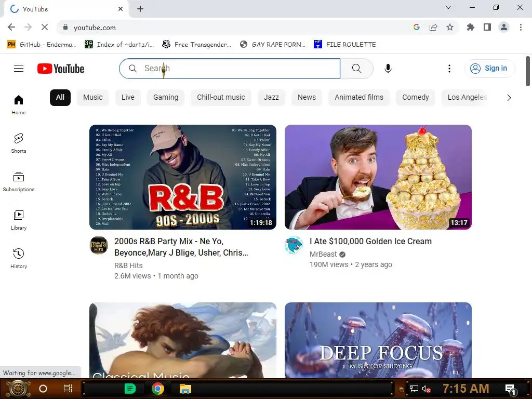Select the Live filter chip

128,97
